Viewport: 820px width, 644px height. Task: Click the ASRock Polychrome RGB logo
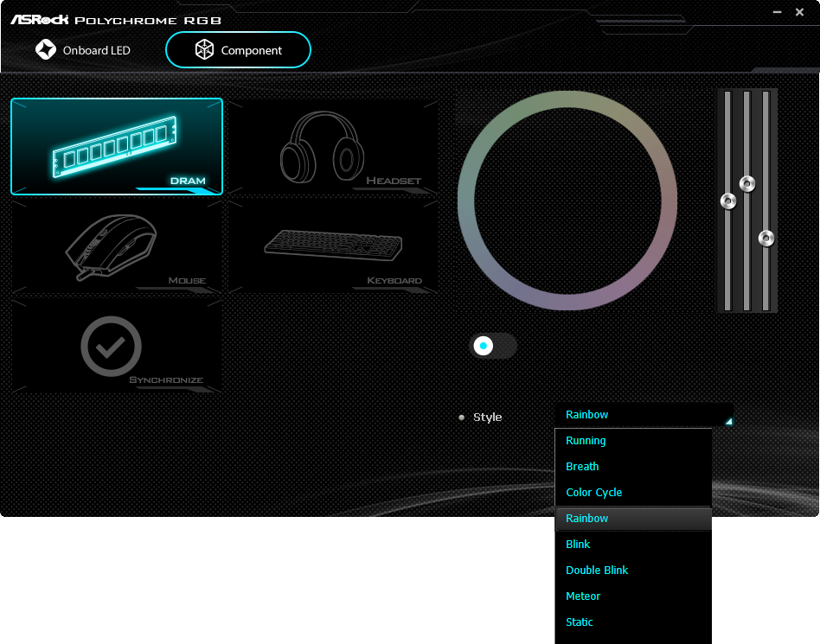coord(116,20)
